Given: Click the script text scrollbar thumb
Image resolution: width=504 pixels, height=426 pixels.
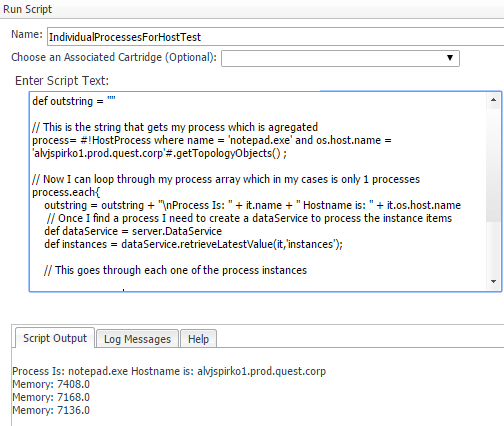Looking at the screenshot, I should point(494,165).
